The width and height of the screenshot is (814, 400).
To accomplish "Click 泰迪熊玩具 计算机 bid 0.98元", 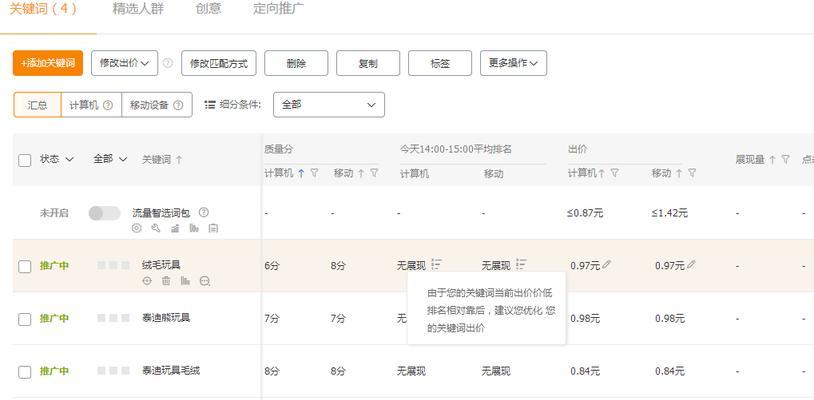I will tap(585, 319).
